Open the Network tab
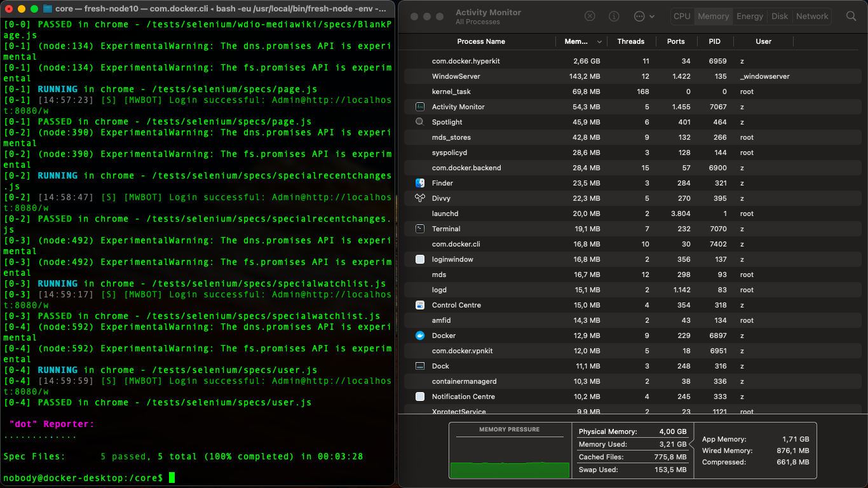 click(x=812, y=17)
